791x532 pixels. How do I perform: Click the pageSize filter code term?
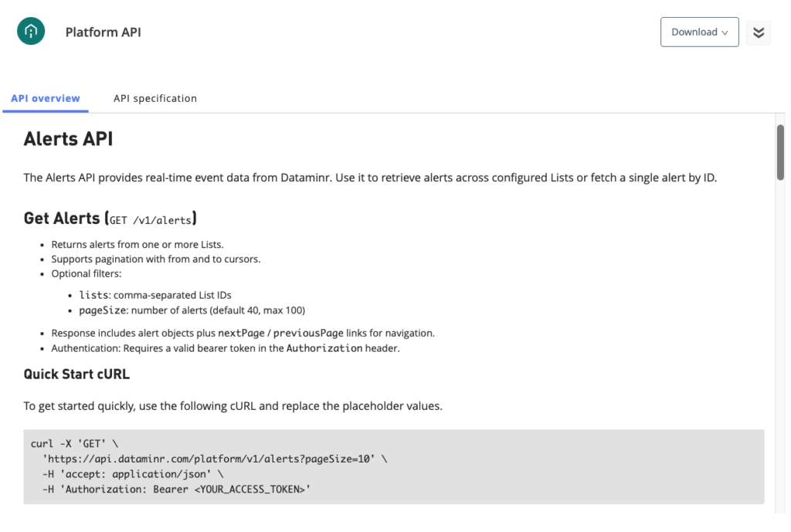[102, 310]
